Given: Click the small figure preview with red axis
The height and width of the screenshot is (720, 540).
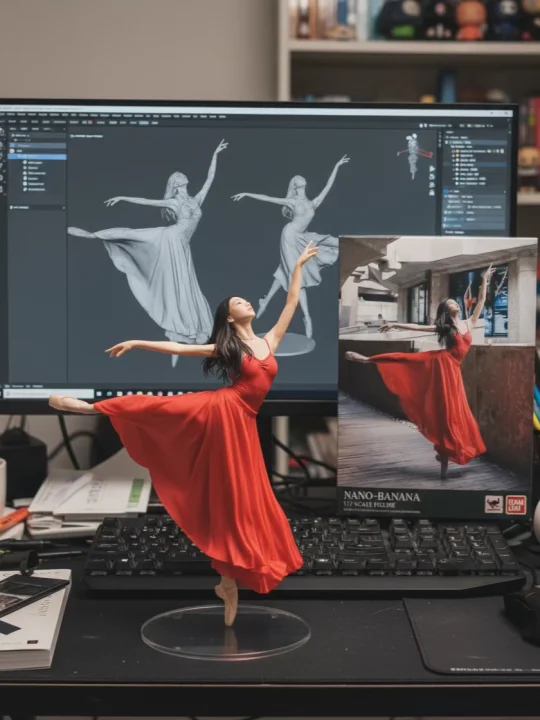Looking at the screenshot, I should [x=415, y=155].
